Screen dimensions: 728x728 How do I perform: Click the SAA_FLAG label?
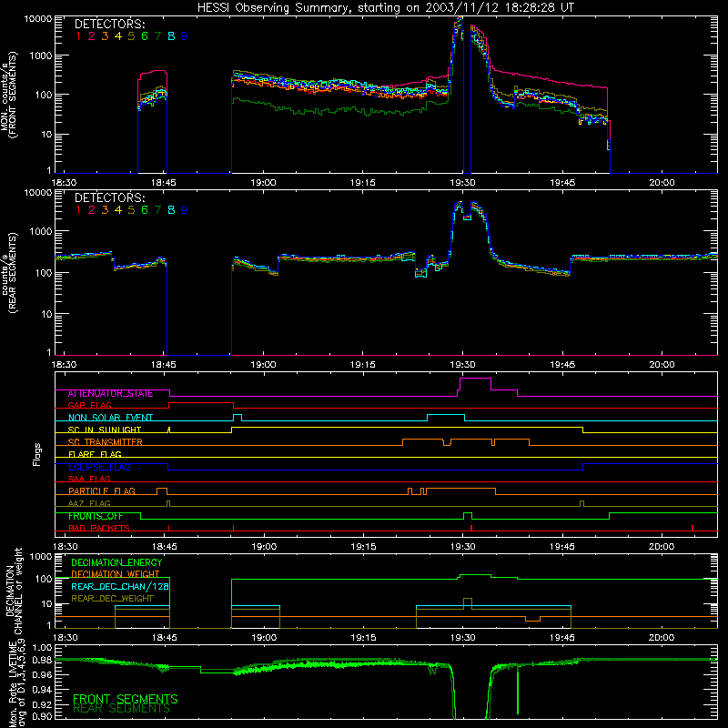click(x=89, y=479)
